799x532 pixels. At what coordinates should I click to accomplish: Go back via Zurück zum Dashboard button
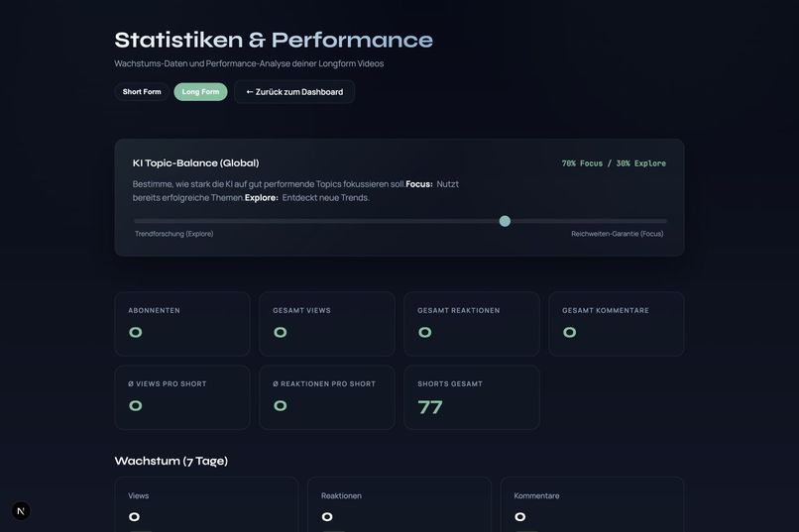tap(294, 91)
